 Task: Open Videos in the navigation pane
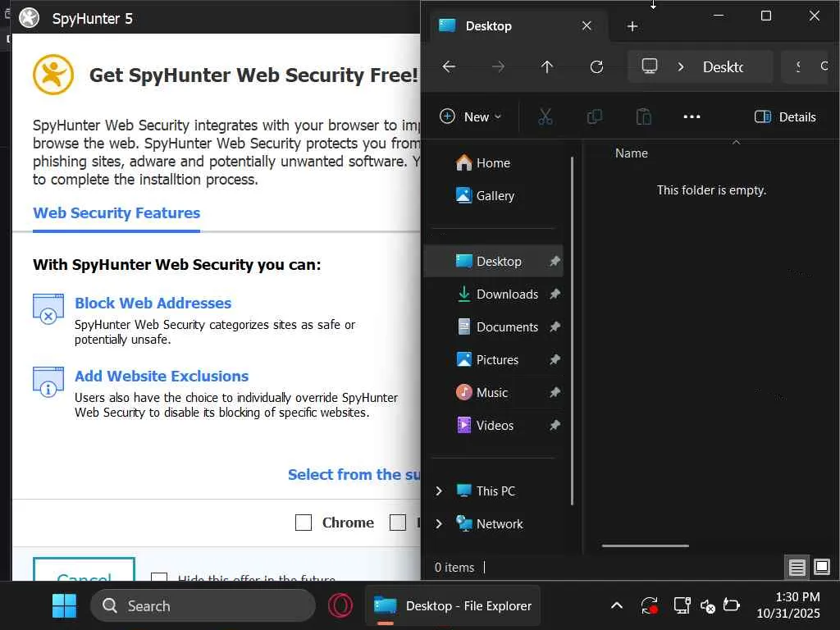[493, 426]
